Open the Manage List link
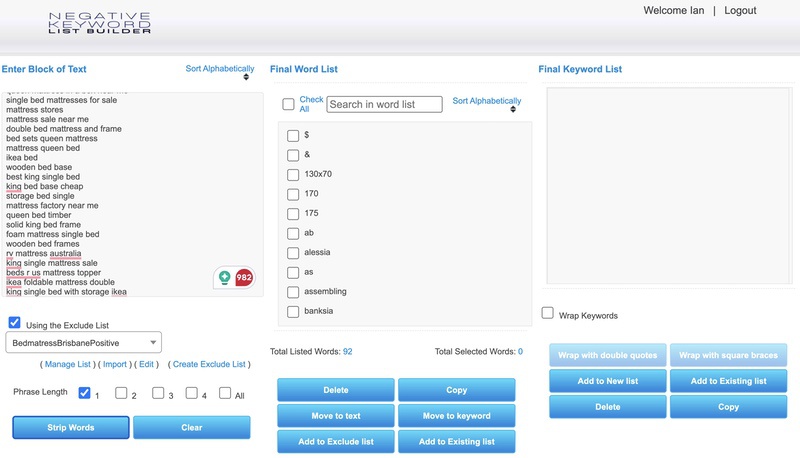Screen dimensions: 800x458 [x=67, y=364]
